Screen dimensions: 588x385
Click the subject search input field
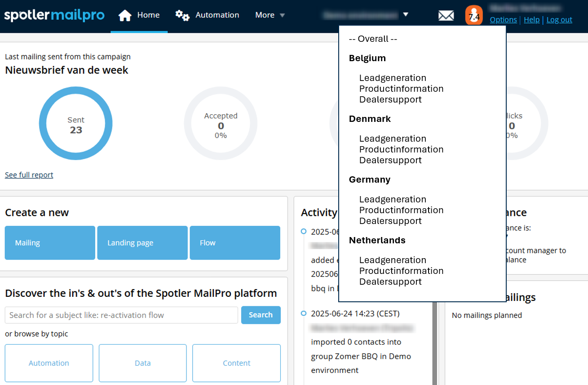click(121, 315)
